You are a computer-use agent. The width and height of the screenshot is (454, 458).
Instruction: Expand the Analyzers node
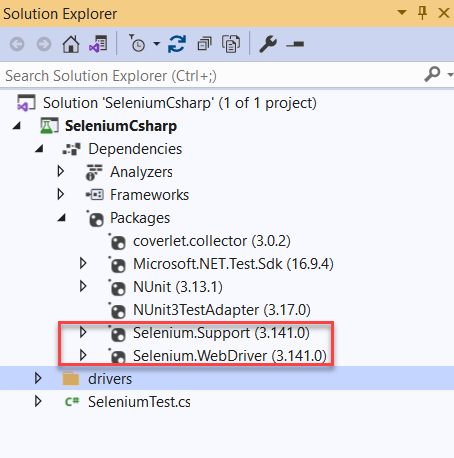tap(60, 171)
